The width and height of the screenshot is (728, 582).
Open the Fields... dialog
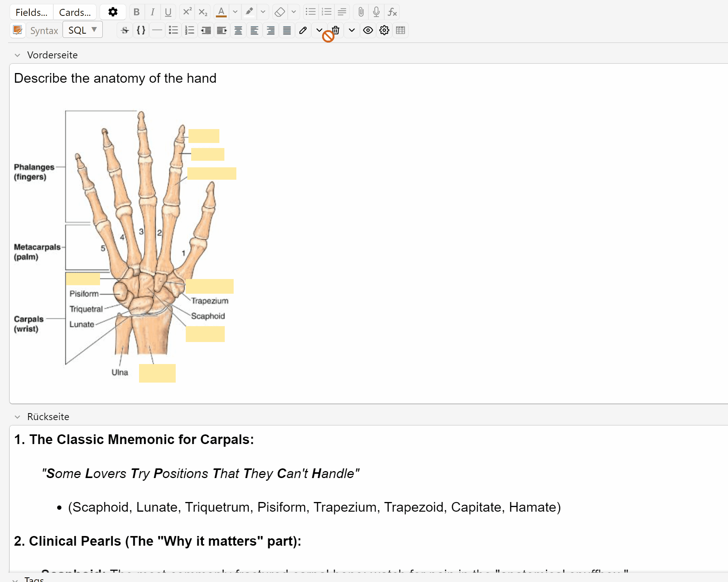[x=31, y=12]
